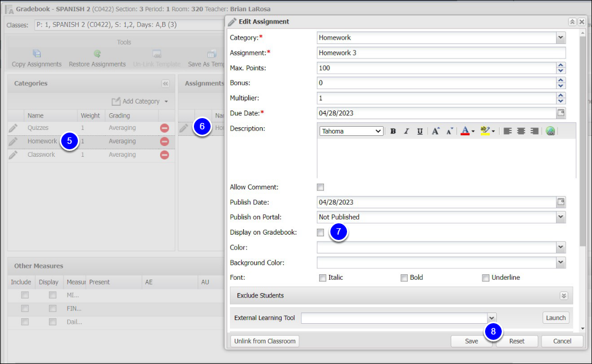The image size is (592, 364).
Task: Open the Tahoma font family dropdown
Action: coord(351,131)
